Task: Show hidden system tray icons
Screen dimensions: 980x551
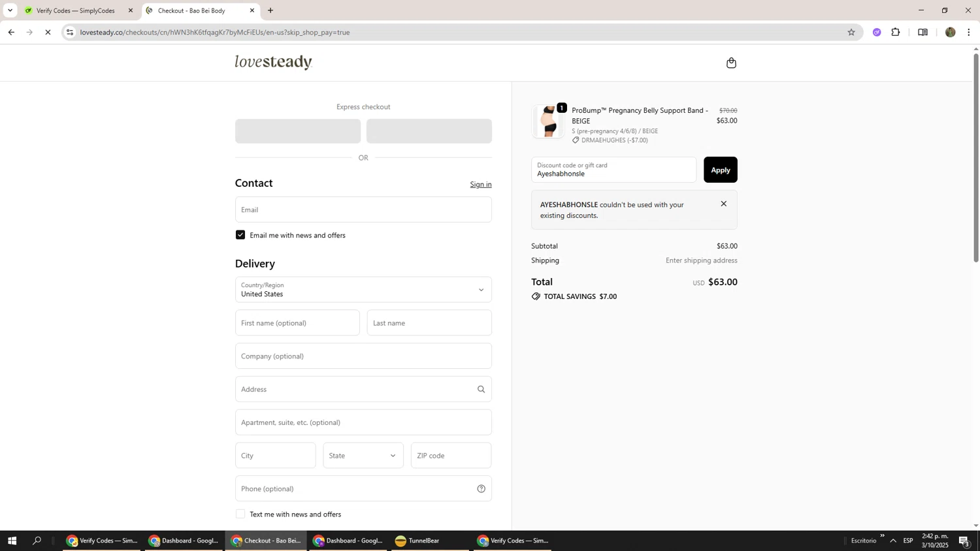Action: 893,541
